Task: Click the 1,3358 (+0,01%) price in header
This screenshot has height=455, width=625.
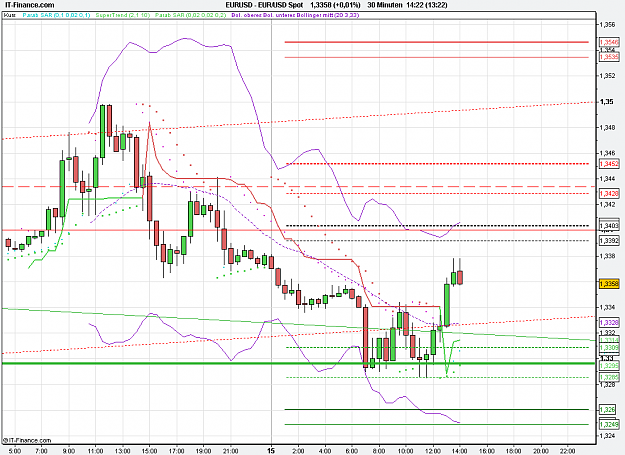Action: pos(335,5)
